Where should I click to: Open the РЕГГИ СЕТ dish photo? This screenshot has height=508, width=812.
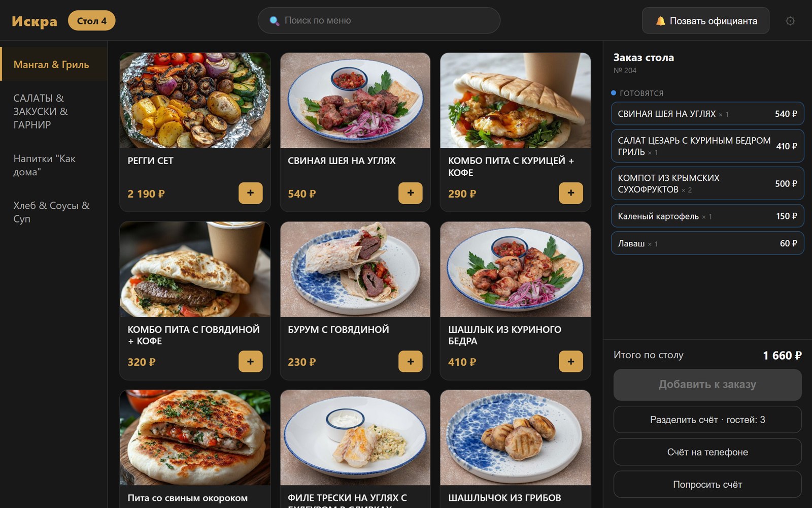tap(195, 101)
